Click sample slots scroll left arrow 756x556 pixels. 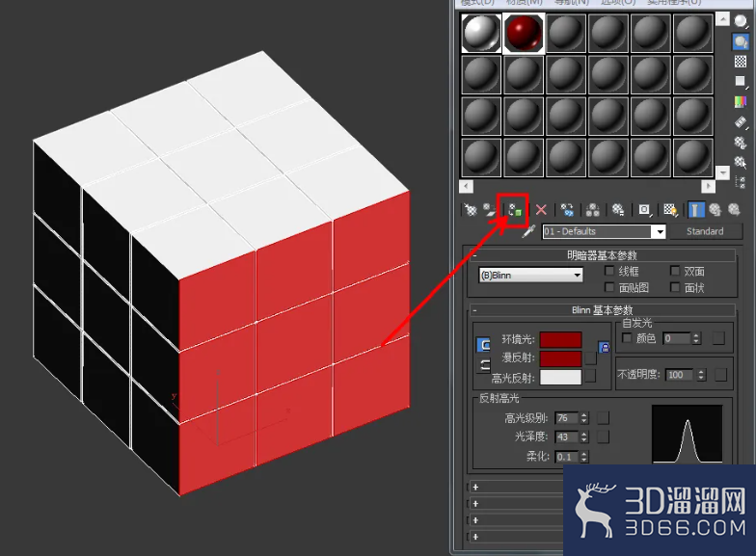(x=467, y=186)
